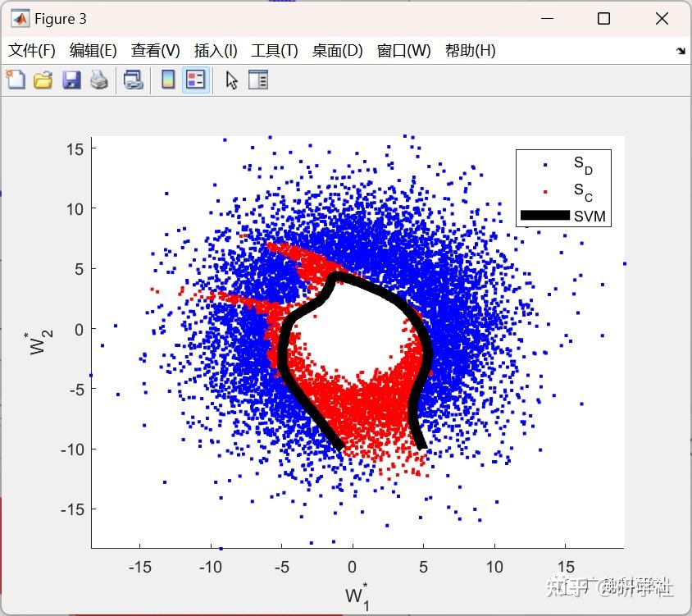Viewport: 692px width, 616px height.
Task: Save the current figure
Action: click(x=71, y=80)
